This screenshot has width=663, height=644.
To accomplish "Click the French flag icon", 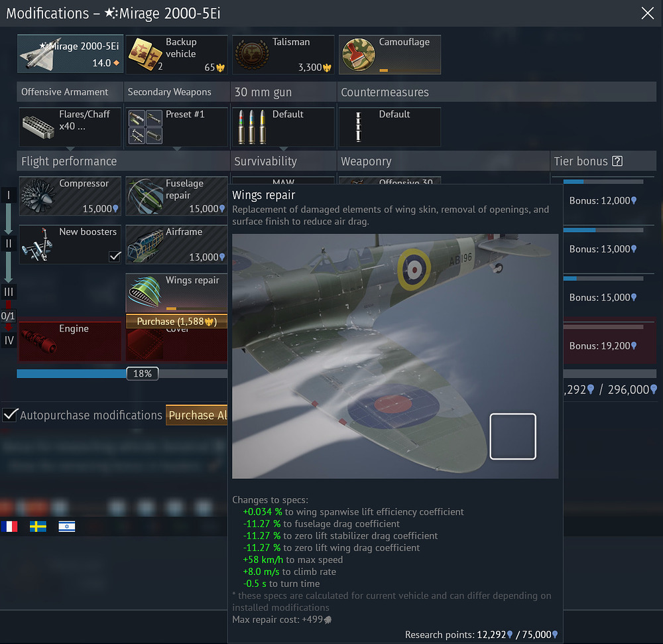I will pos(9,527).
